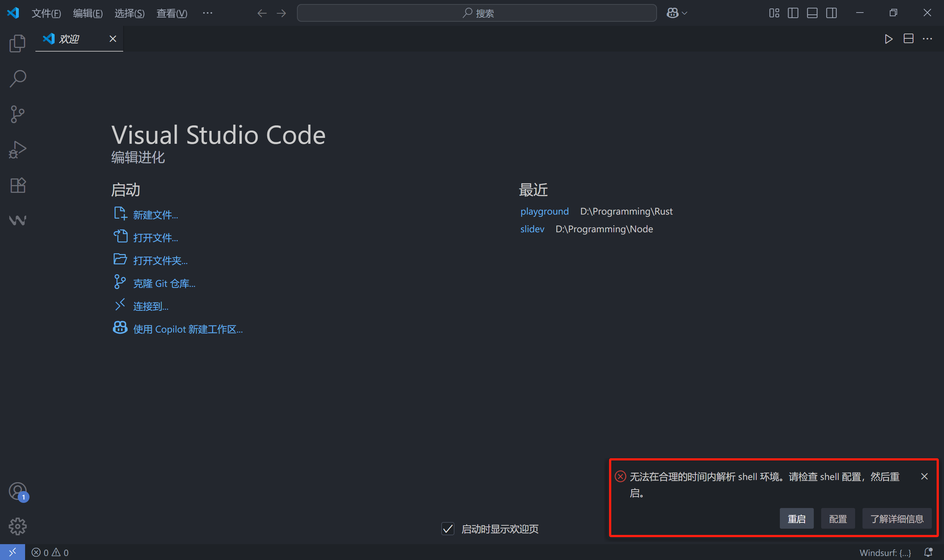Screen dimensions: 944x560
Task: Click the git branch icon beside 克隆
Action: pos(120,282)
